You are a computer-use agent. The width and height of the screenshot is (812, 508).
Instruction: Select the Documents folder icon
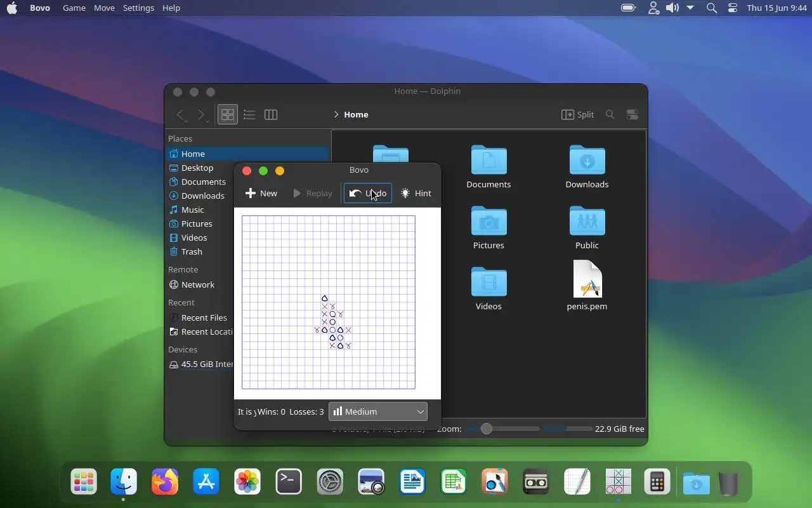(x=488, y=160)
